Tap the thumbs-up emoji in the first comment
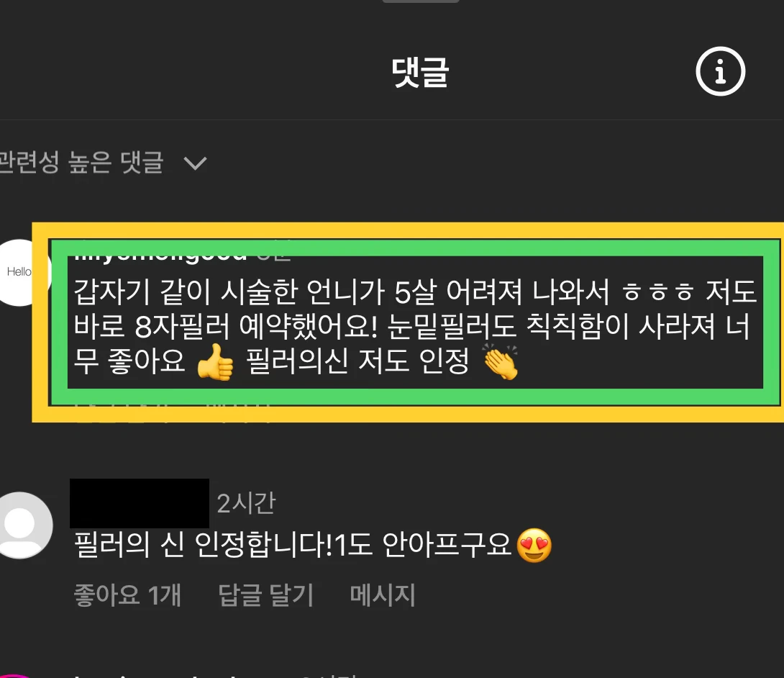The image size is (784, 678). (x=215, y=362)
